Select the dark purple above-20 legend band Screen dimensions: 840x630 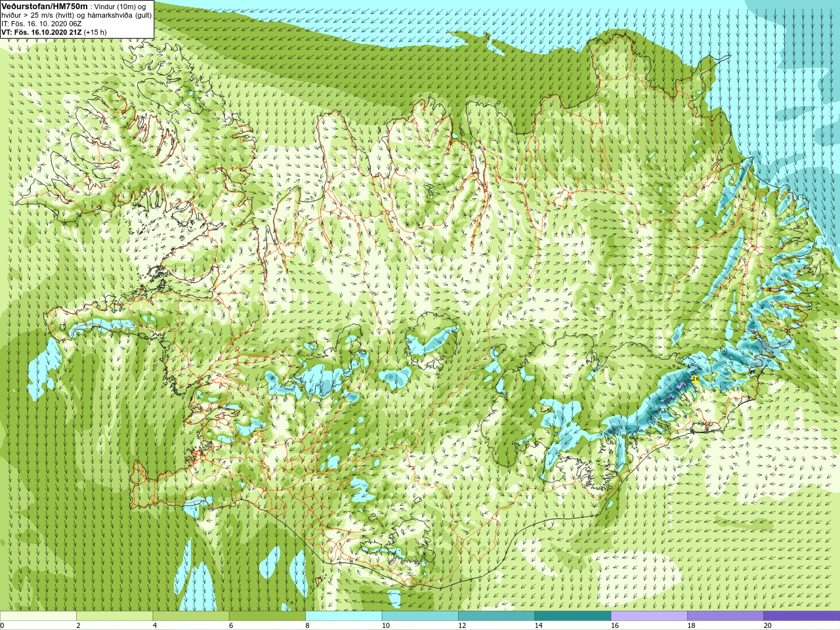click(x=801, y=616)
